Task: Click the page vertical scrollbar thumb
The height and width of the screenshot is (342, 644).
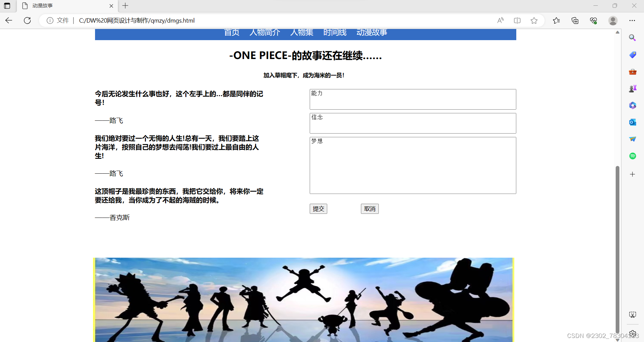Action: (617, 249)
